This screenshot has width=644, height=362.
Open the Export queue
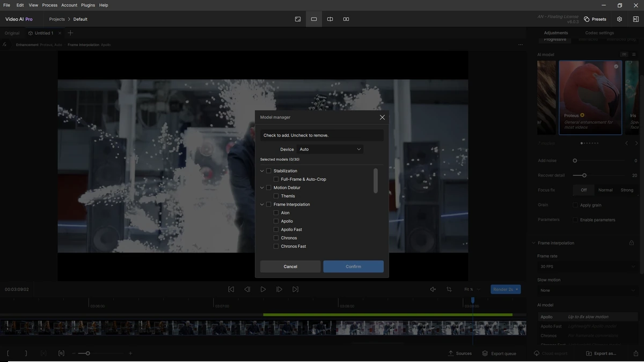[x=499, y=353]
